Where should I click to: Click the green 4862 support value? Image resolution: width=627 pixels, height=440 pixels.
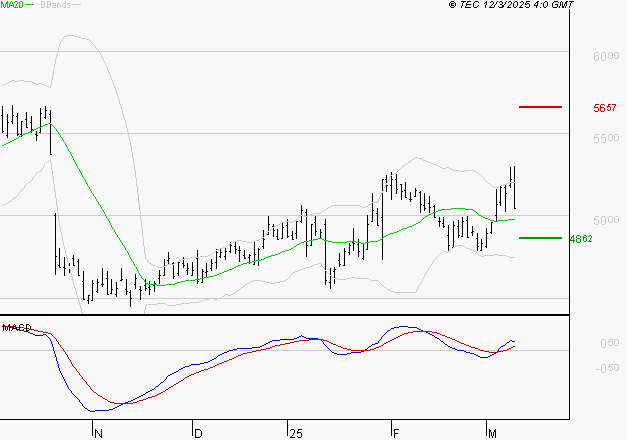click(581, 239)
